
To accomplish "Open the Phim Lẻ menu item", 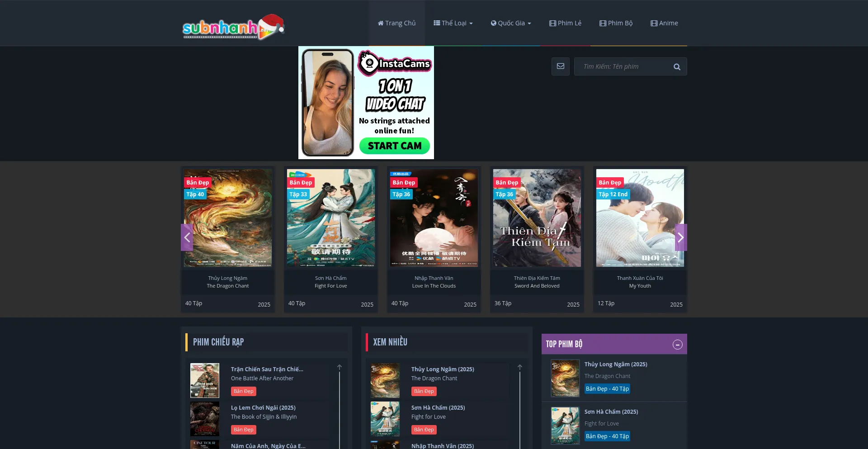I will coord(565,23).
